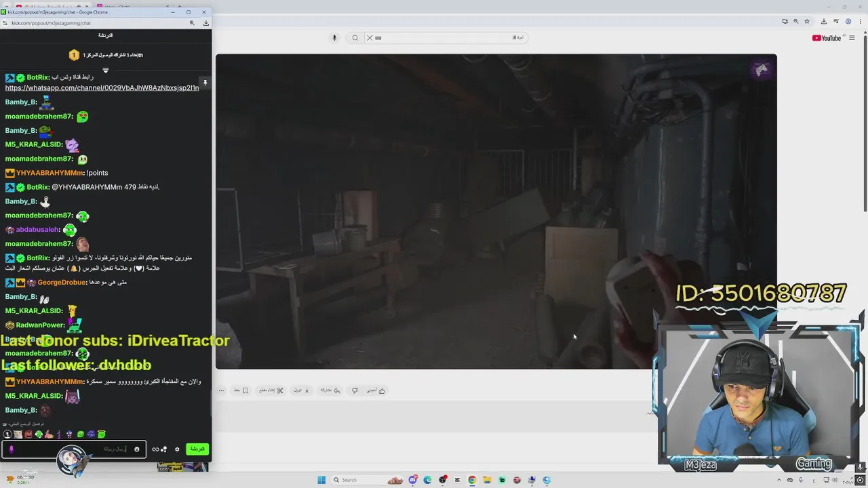This screenshot has width=868, height=488.
Task: Open chat settings gear icon
Action: point(177,449)
